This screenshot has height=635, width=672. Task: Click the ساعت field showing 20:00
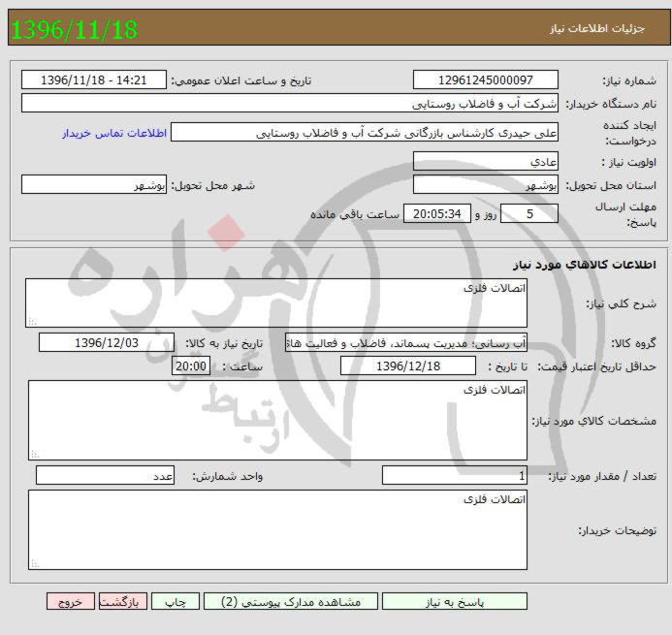click(x=191, y=365)
